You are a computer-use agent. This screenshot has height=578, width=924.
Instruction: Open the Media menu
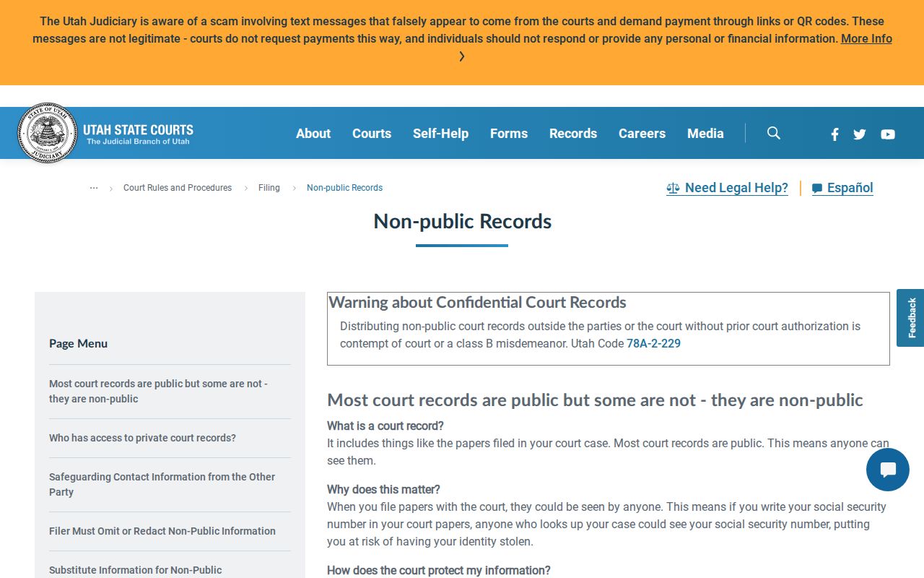(705, 133)
